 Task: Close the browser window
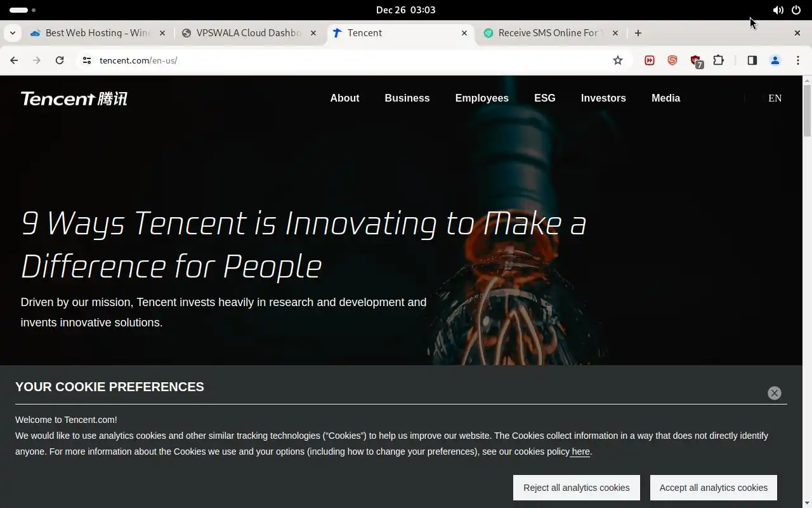click(x=797, y=33)
